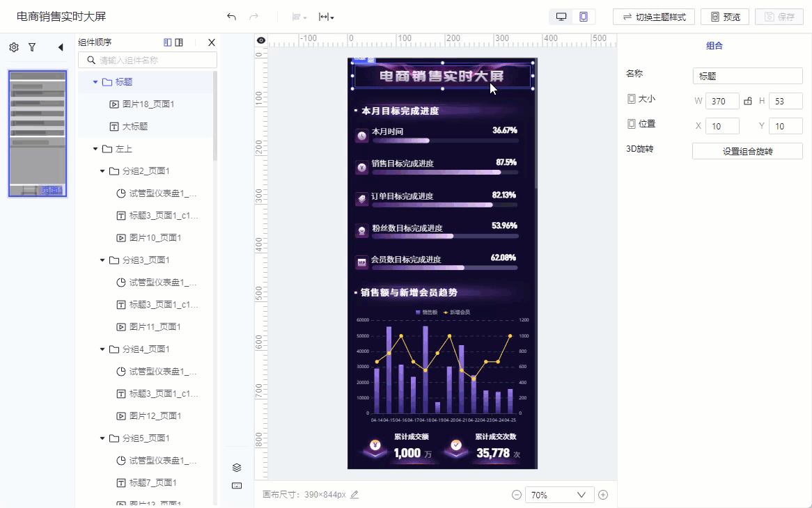Open the layers stack icon

pos(237,468)
